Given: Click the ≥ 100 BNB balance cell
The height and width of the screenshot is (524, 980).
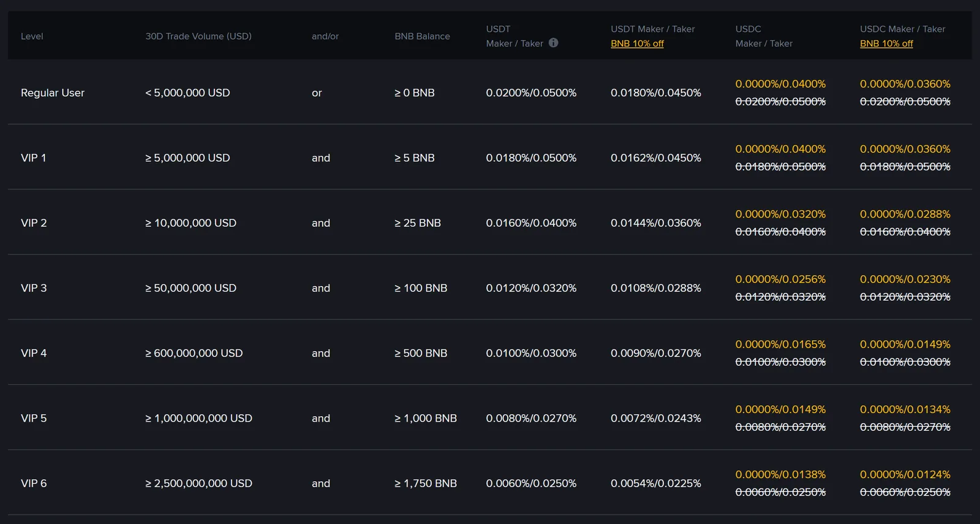Looking at the screenshot, I should [x=421, y=288].
